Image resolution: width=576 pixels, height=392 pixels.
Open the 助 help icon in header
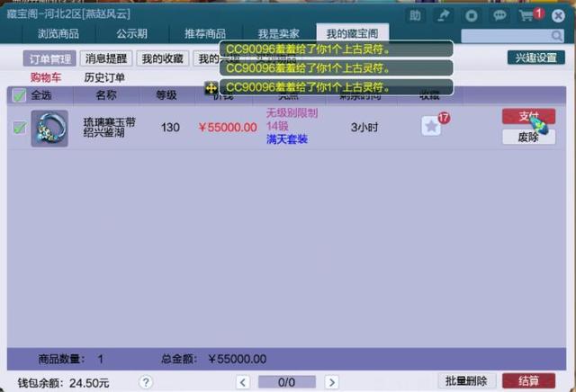pyautogui.click(x=415, y=16)
